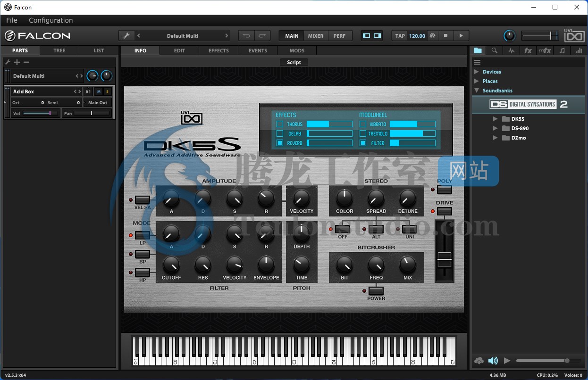Open the bar chart modulators browser tab
The height and width of the screenshot is (380, 588).
[x=579, y=50]
